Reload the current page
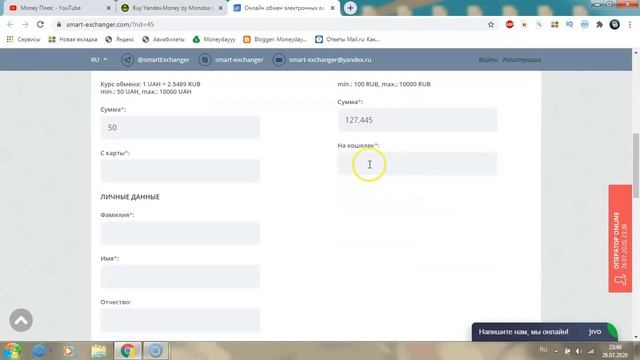 point(40,24)
